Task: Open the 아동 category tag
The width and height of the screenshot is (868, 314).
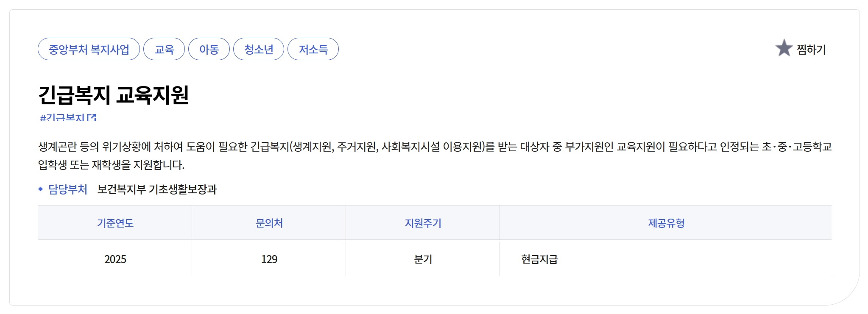Action: tap(209, 49)
